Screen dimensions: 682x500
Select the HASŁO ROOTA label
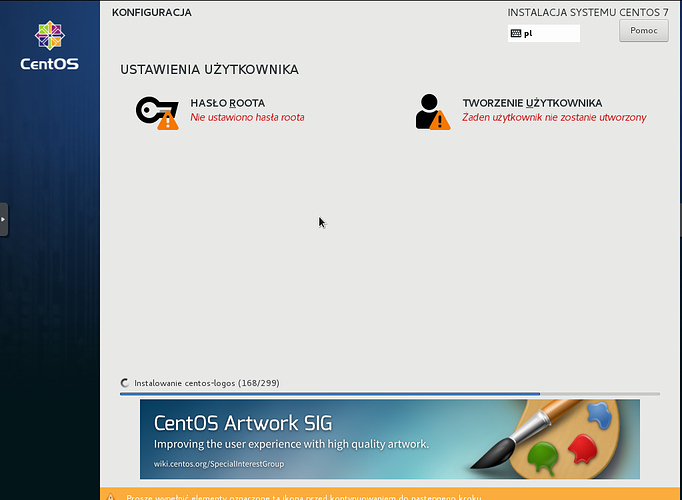click(227, 103)
